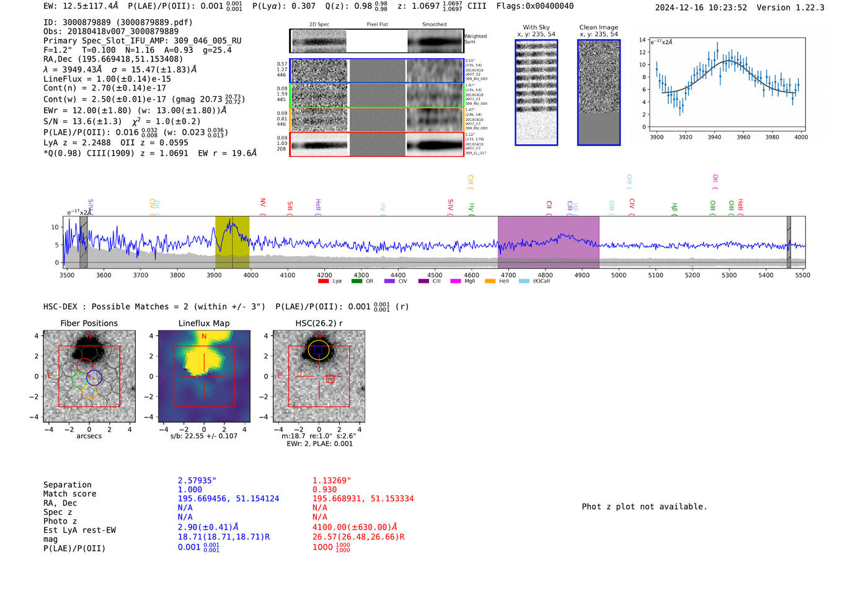Screen dimensions: 868x591
Task: Click the red-bordered 2D fiber spectrum
Action: 376,144
